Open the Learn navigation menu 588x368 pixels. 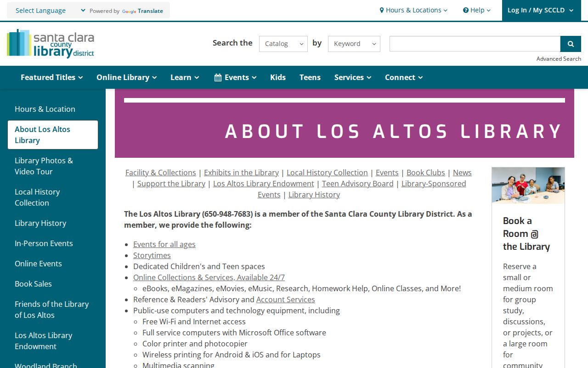(185, 77)
